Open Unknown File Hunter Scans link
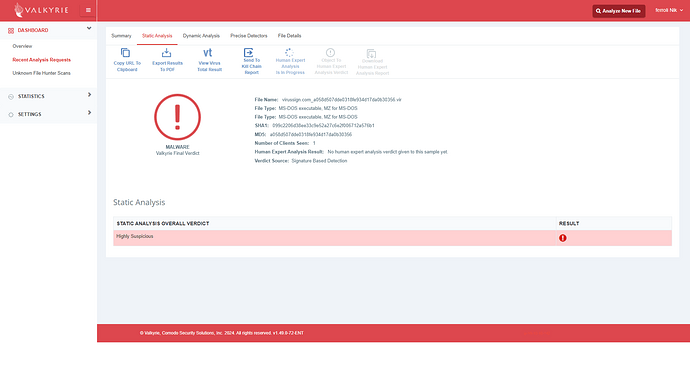This screenshot has height=388, width=690. coord(41,73)
